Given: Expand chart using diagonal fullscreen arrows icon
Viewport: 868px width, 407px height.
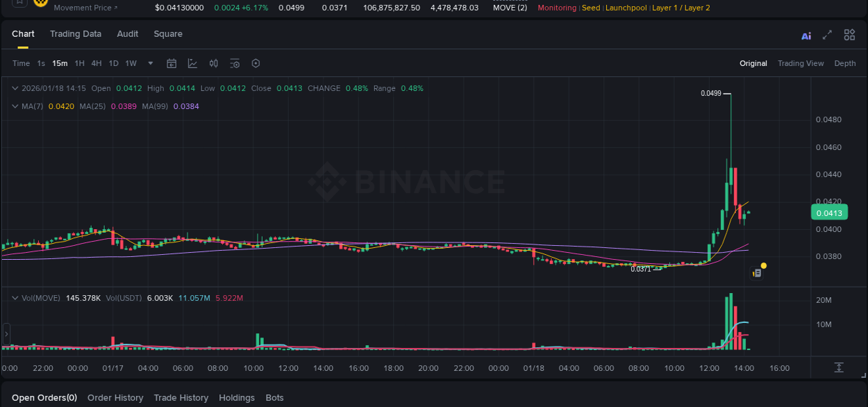Looking at the screenshot, I should pos(827,35).
